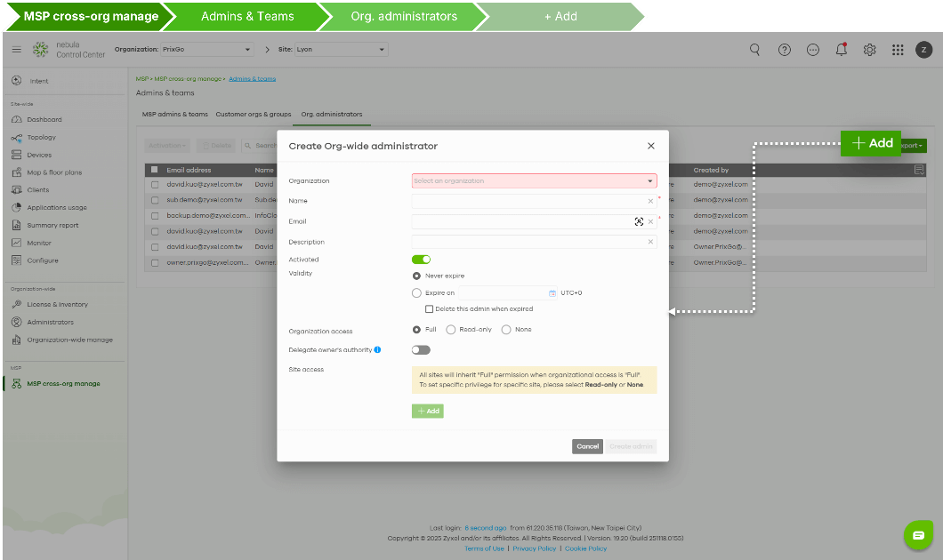Open the Select an organization dropdown
The height and width of the screenshot is (560, 943).
533,180
